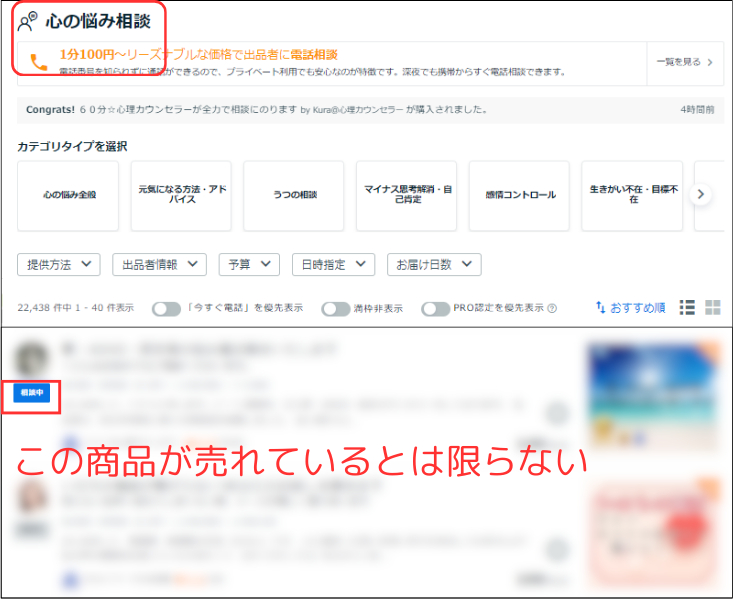Click the phone icon in the orange banner
The width and height of the screenshot is (734, 599).
pos(39,63)
